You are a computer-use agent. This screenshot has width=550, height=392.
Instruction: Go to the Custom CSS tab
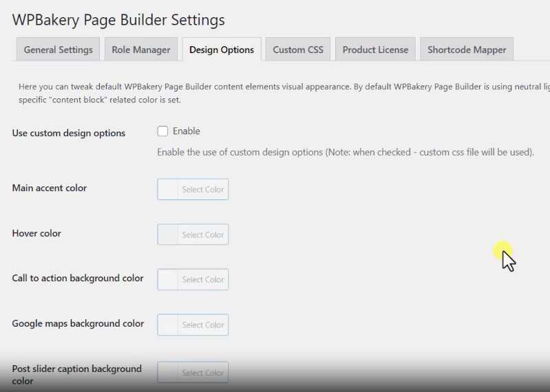298,50
